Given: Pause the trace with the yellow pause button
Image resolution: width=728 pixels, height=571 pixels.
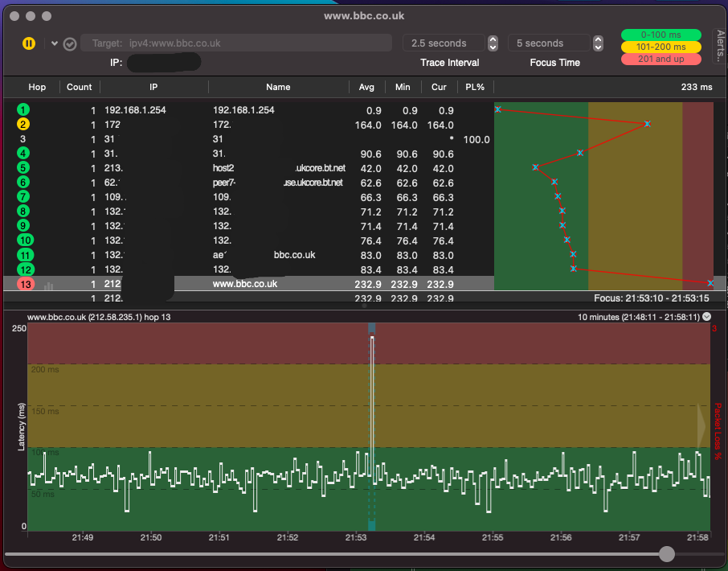Looking at the screenshot, I should point(29,43).
